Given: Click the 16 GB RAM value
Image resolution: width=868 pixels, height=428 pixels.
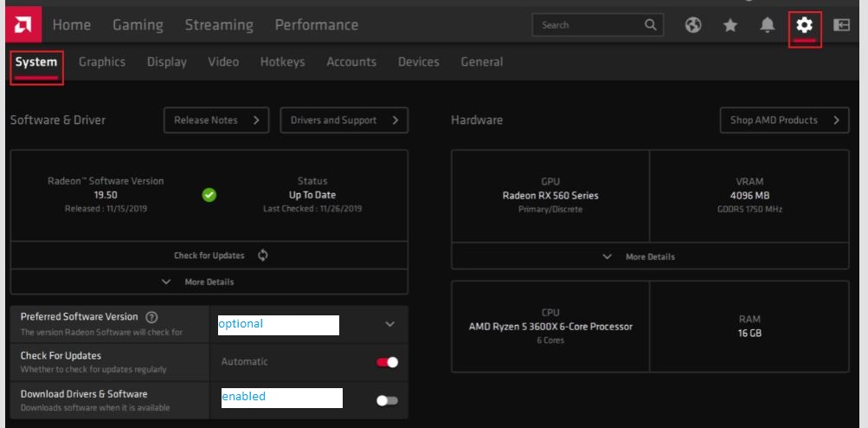Looking at the screenshot, I should click(x=749, y=334).
